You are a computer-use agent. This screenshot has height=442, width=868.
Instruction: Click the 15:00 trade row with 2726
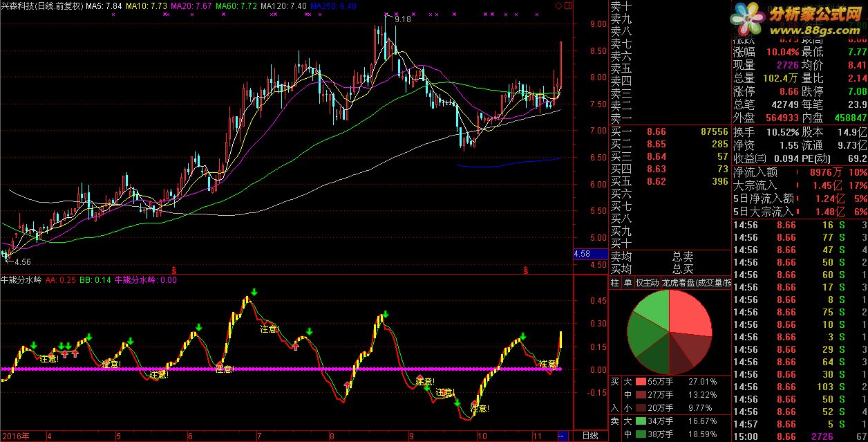[x=800, y=436]
